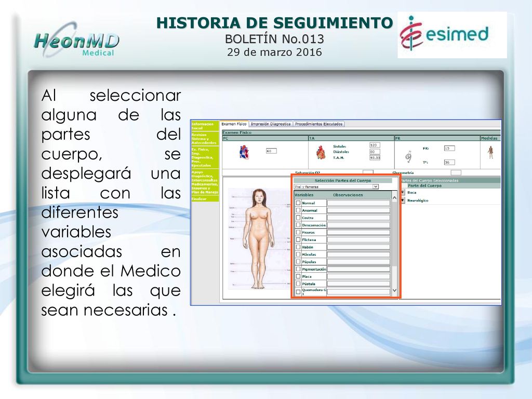Screen dimensions: 532x399
Task: Click the Sístole value field
Action: point(375,145)
